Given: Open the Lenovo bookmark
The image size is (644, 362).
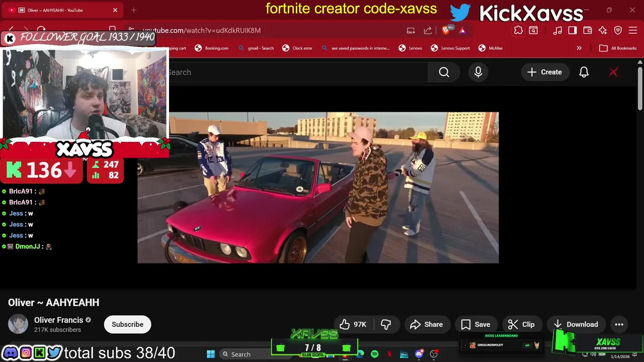Looking at the screenshot, I should click(411, 48).
